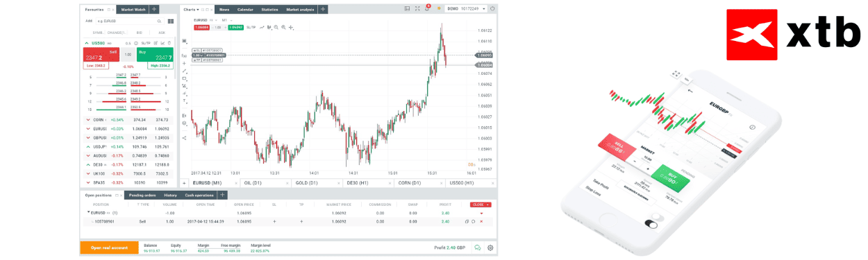
Task: Click the grid view icon beside the search field
Action: coord(171,21)
